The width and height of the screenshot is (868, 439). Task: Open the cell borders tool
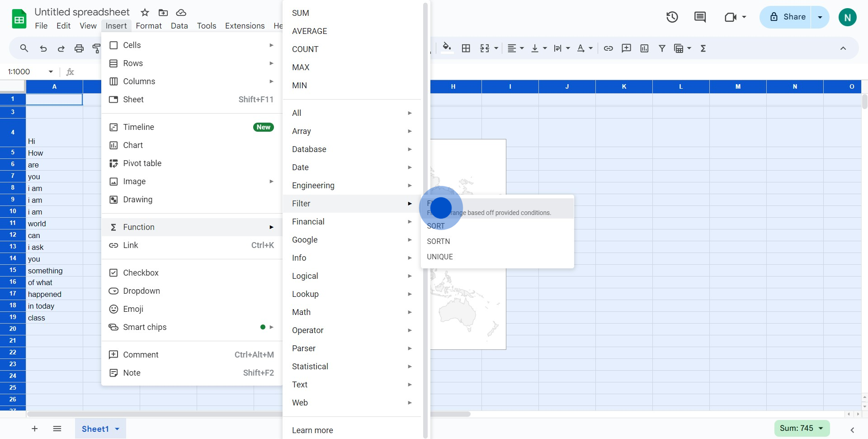[466, 48]
